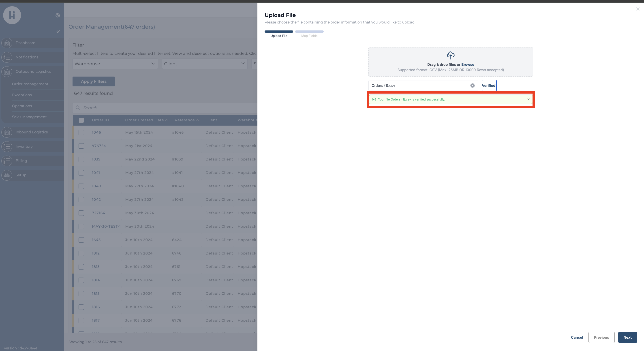Open the Client filter dropdown
Image resolution: width=644 pixels, height=351 pixels.
(205, 64)
